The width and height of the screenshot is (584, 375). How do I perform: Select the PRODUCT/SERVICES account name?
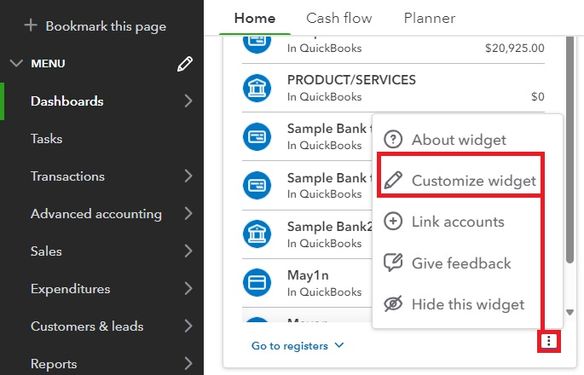(x=351, y=80)
